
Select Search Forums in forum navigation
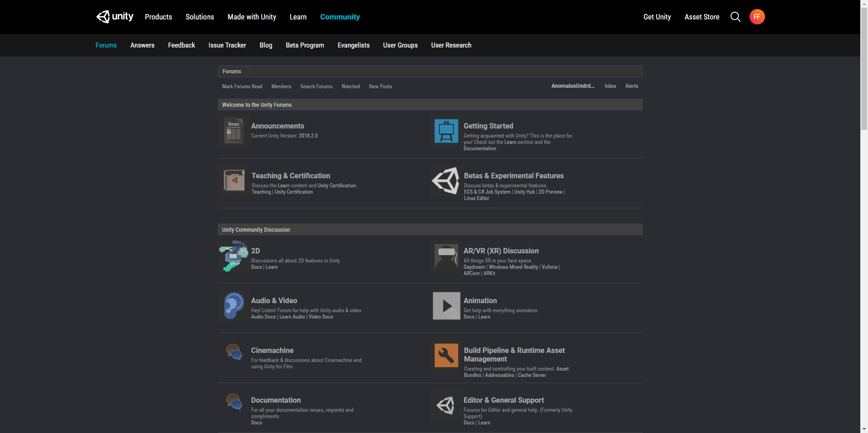(x=316, y=86)
